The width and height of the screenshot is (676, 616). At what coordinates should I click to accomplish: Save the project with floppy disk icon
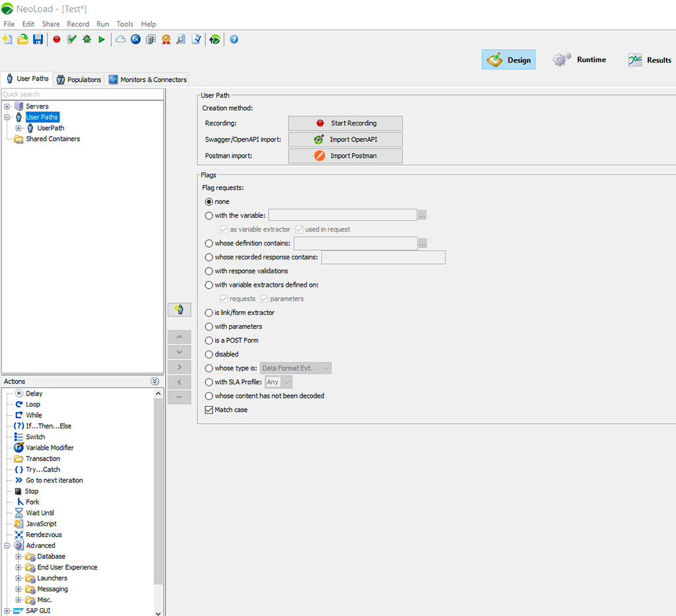[x=38, y=40]
